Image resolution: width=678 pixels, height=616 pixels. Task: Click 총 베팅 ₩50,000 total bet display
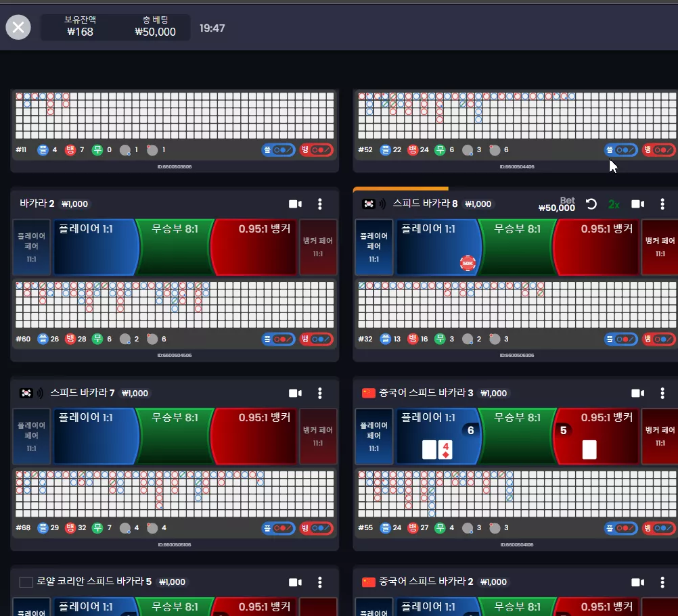155,26
